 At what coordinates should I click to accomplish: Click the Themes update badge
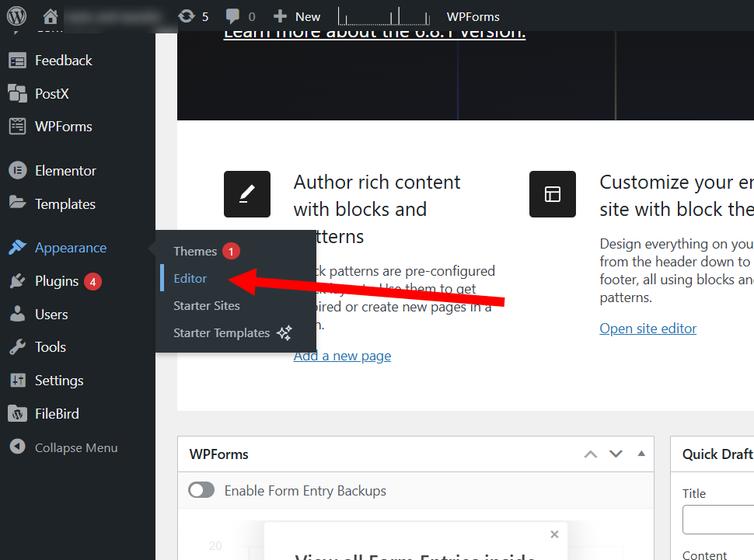231,252
